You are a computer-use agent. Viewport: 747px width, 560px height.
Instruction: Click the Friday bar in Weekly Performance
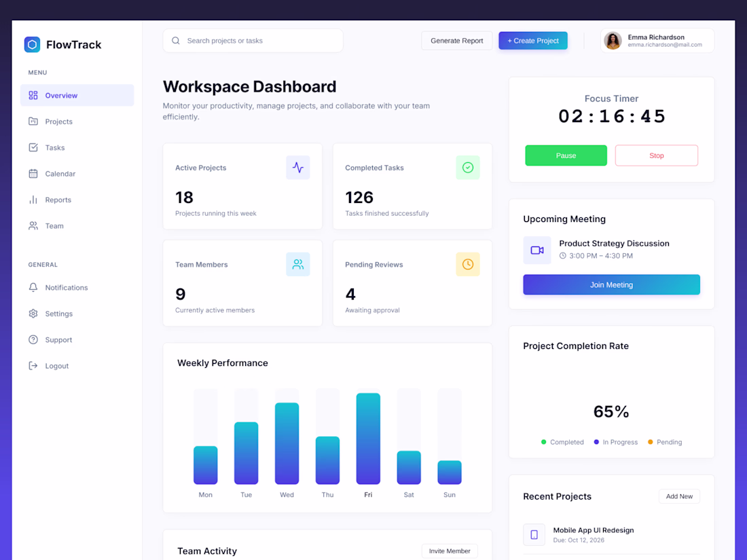(x=368, y=438)
